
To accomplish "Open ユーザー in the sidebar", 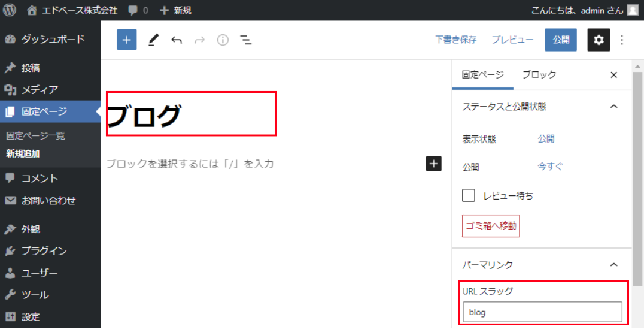I will (x=50, y=273).
